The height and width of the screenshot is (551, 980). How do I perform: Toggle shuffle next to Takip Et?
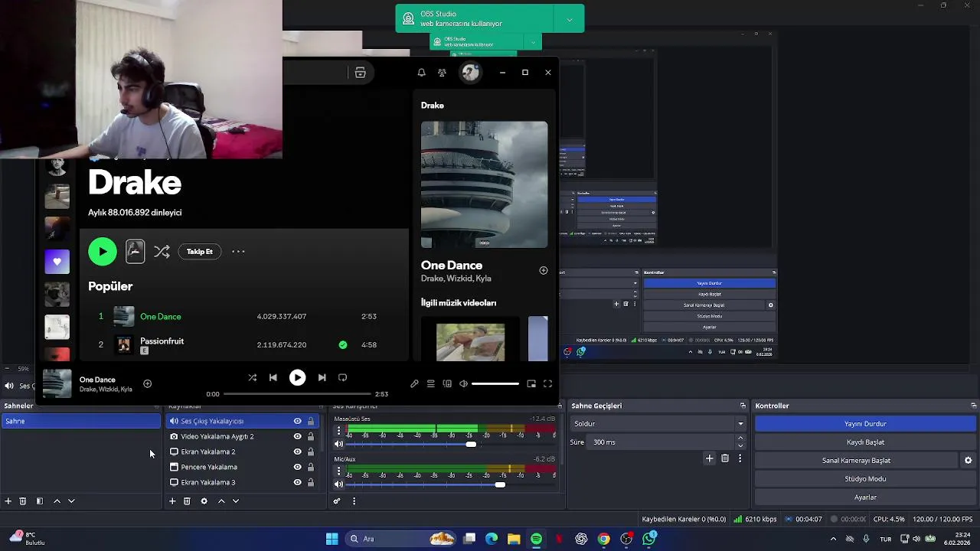click(x=162, y=251)
